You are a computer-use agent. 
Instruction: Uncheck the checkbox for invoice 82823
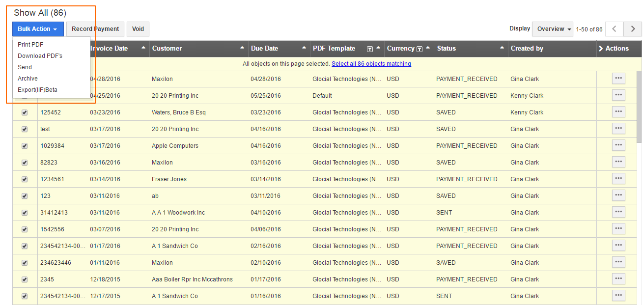pos(25,162)
